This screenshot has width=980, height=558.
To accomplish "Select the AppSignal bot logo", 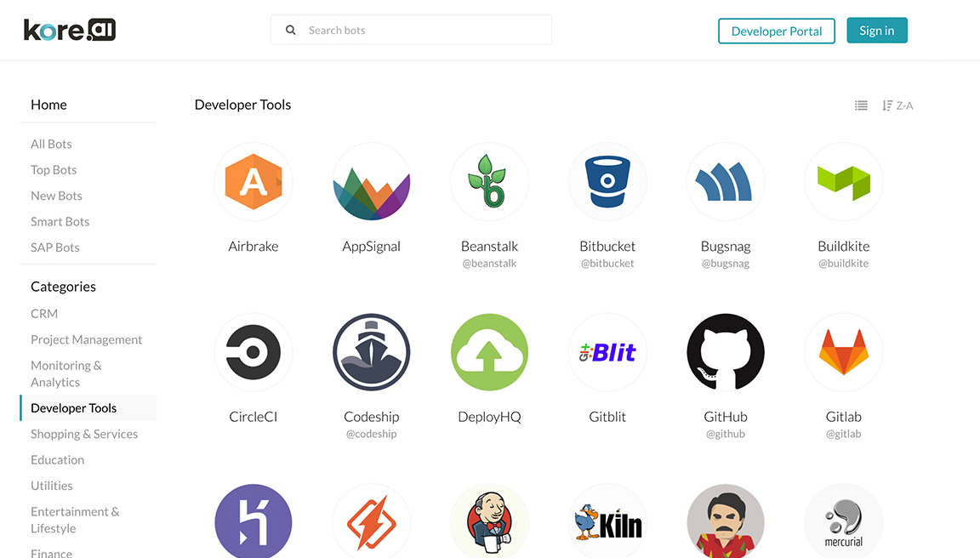I will coord(371,182).
